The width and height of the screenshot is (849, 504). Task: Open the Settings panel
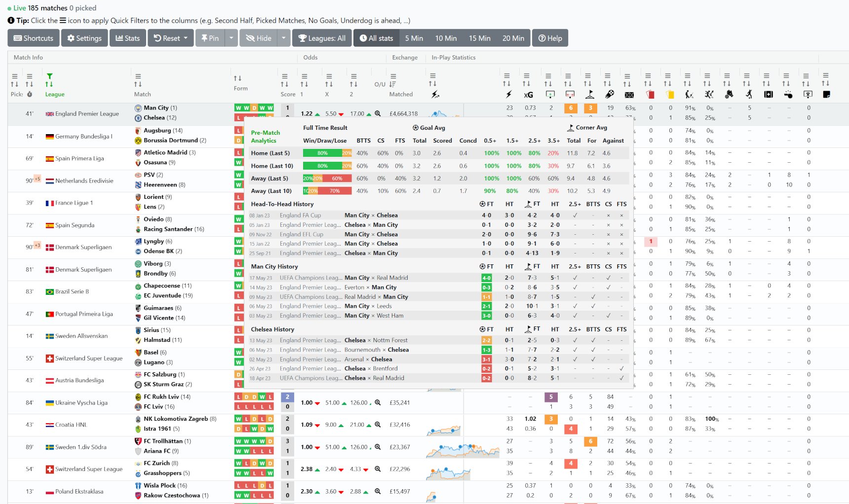(x=84, y=38)
